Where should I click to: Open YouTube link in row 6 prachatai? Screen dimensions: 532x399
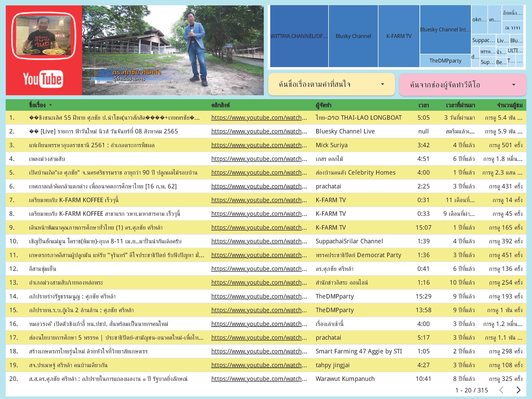click(259, 186)
